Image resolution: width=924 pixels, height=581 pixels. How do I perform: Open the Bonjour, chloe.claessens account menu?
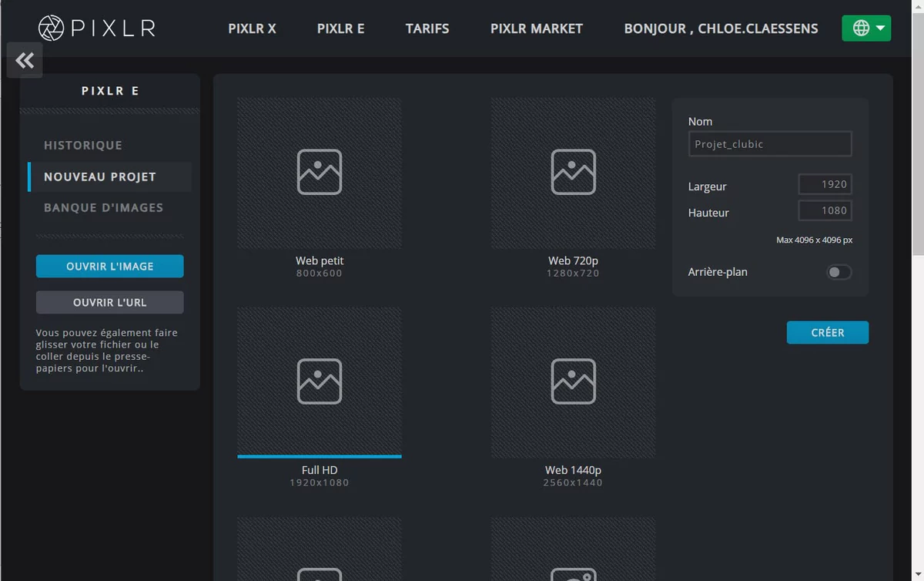pyautogui.click(x=721, y=29)
